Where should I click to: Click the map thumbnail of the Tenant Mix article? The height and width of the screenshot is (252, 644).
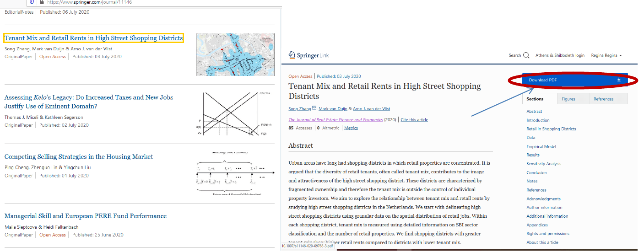pos(235,54)
